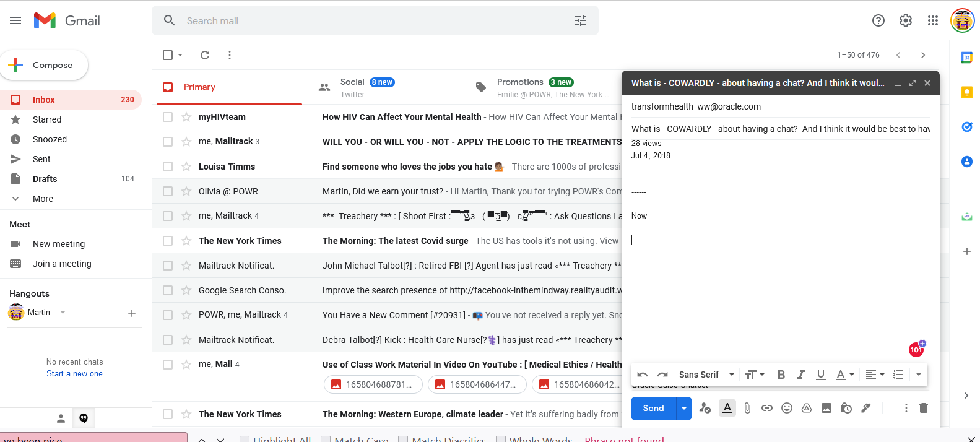This screenshot has height=442, width=980.
Task: Click Join a meeting
Action: pos(62,264)
